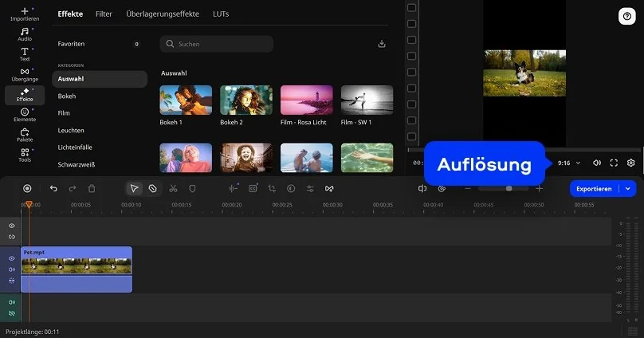
Task: Switch to the Filter tab
Action: 104,14
